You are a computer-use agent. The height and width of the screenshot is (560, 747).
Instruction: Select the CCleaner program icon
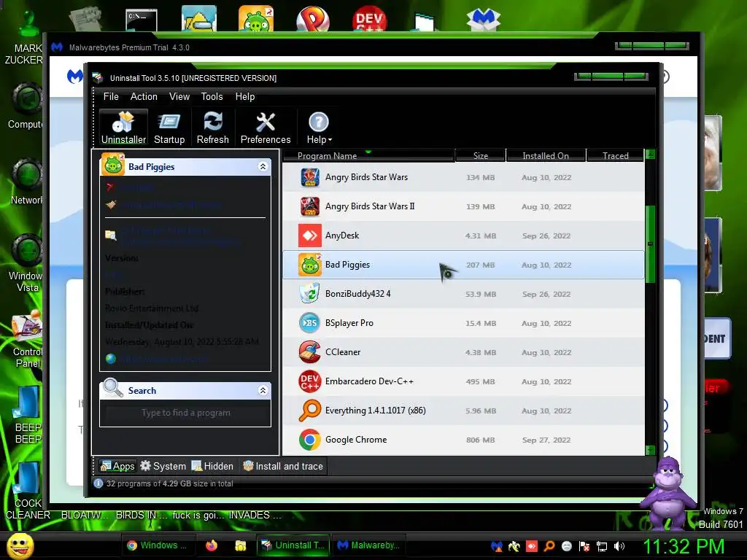pyautogui.click(x=310, y=352)
